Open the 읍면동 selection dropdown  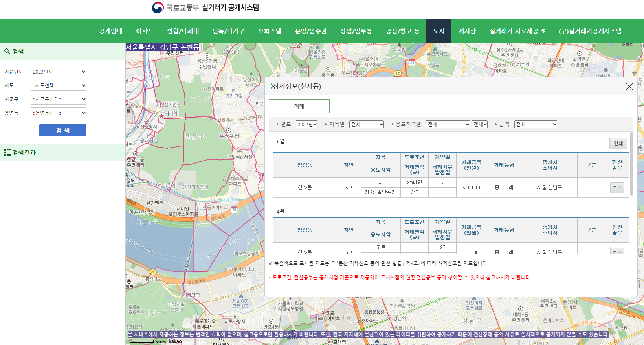[x=59, y=113]
